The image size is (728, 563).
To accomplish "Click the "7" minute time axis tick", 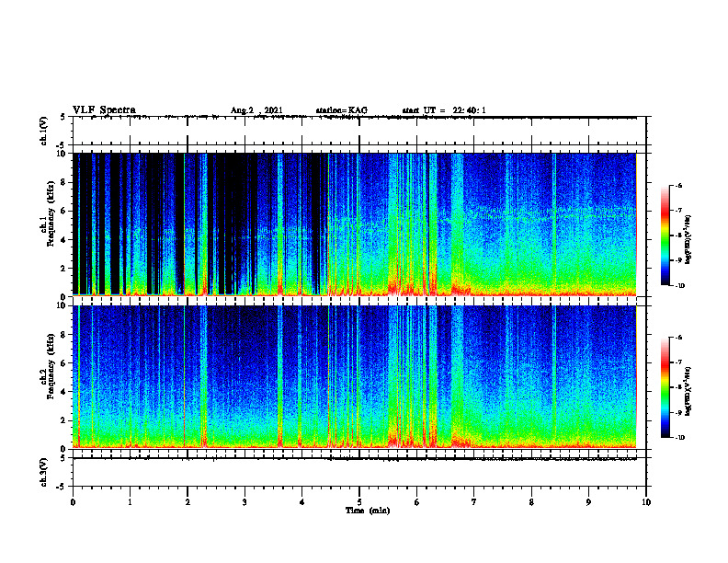I will (x=474, y=502).
